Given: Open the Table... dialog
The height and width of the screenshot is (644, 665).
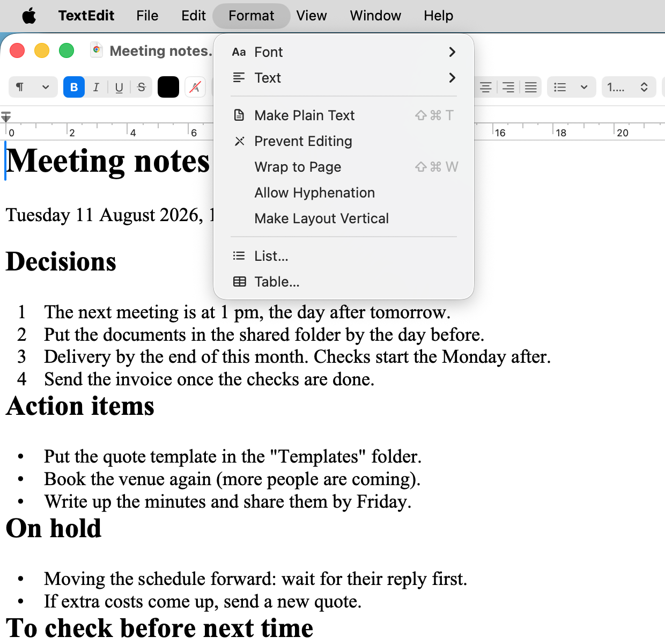Looking at the screenshot, I should click(x=344, y=282).
